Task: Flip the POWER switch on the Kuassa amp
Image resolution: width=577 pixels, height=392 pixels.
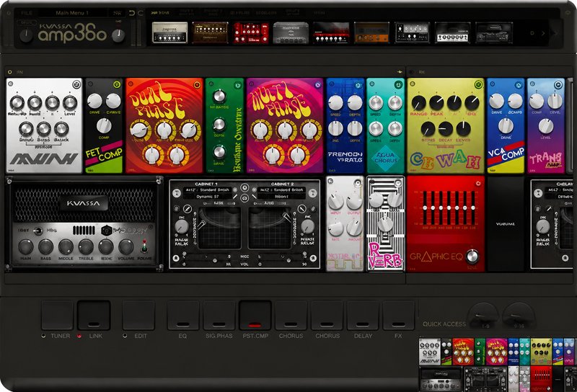Action: tap(144, 246)
